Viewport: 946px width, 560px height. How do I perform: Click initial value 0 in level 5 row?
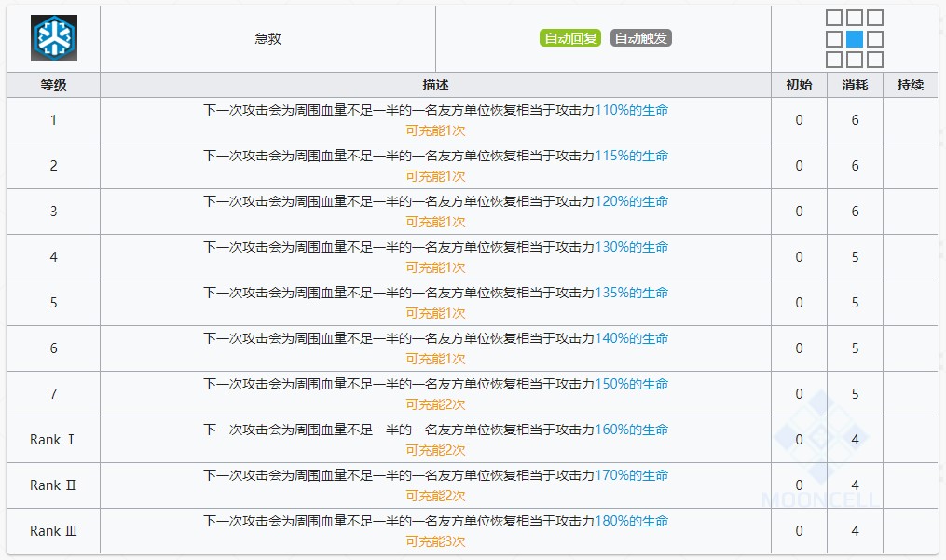coord(799,303)
